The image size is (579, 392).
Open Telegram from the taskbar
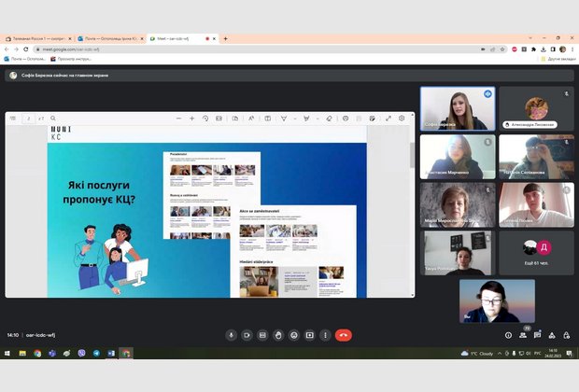96,353
